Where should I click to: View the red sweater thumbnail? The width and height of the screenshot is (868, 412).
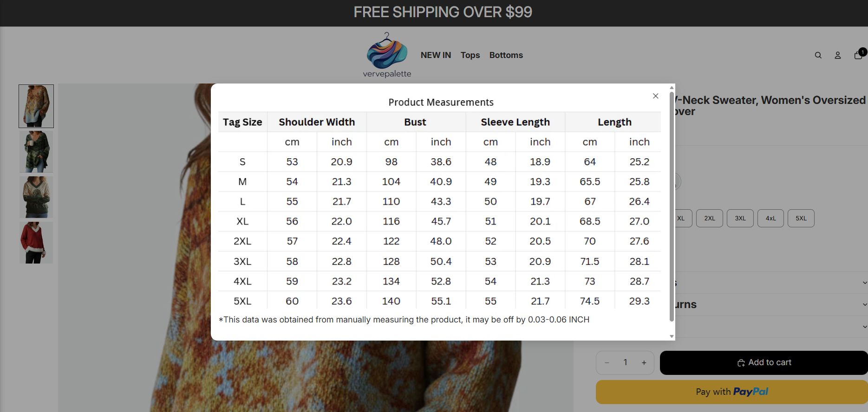[x=36, y=243]
